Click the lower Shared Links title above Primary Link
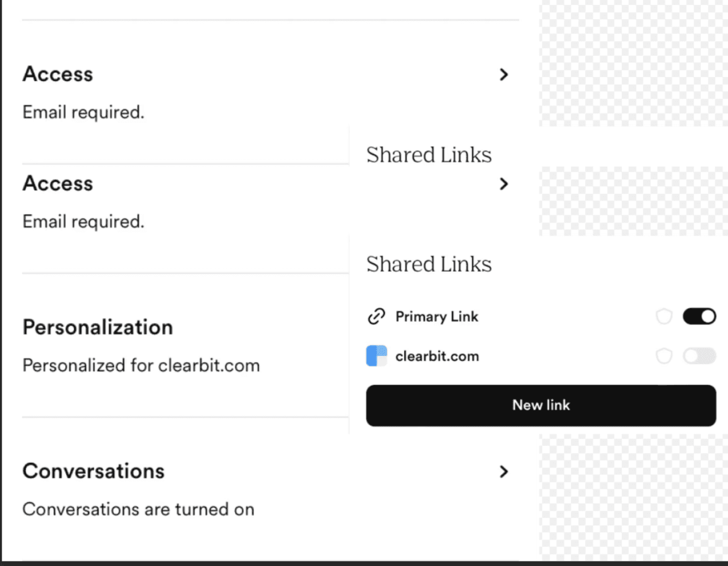The width and height of the screenshot is (728, 566). [429, 264]
